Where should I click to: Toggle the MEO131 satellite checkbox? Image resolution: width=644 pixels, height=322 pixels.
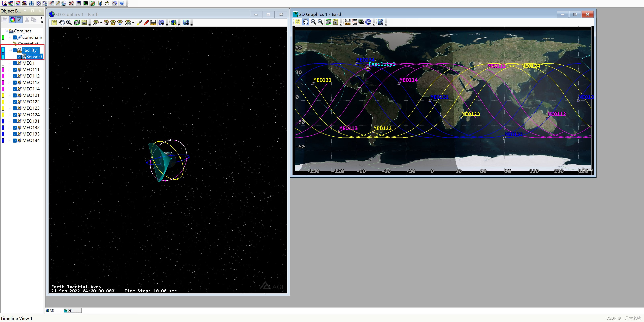pyautogui.click(x=15, y=121)
